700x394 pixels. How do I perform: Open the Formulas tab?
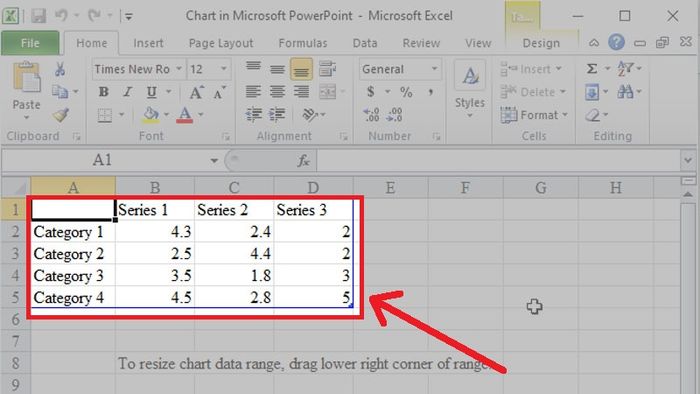(303, 43)
